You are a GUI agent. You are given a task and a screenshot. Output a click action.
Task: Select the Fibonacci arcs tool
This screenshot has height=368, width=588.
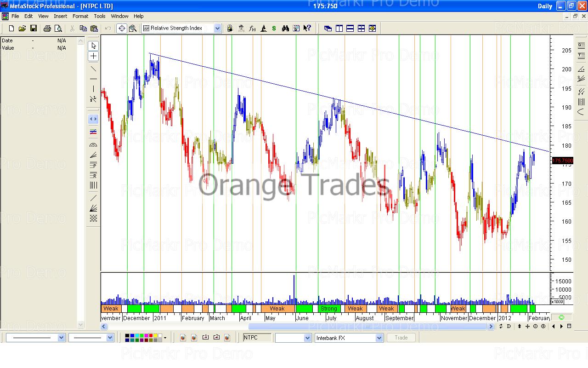point(93,145)
